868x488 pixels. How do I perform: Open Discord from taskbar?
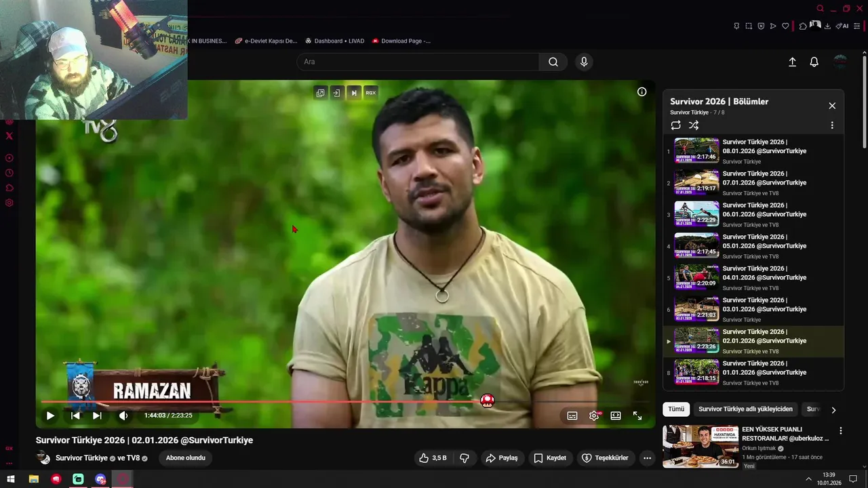pos(100,479)
